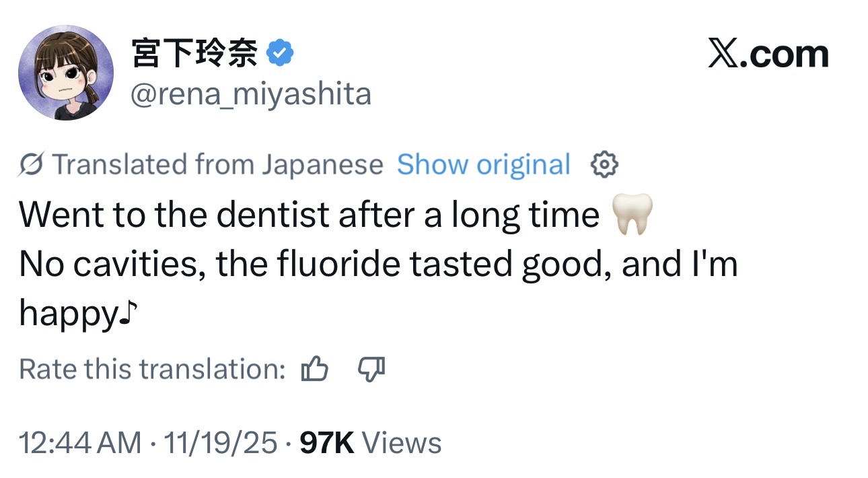
Task: Open the @rena_miyashita handle link
Action: [x=250, y=94]
